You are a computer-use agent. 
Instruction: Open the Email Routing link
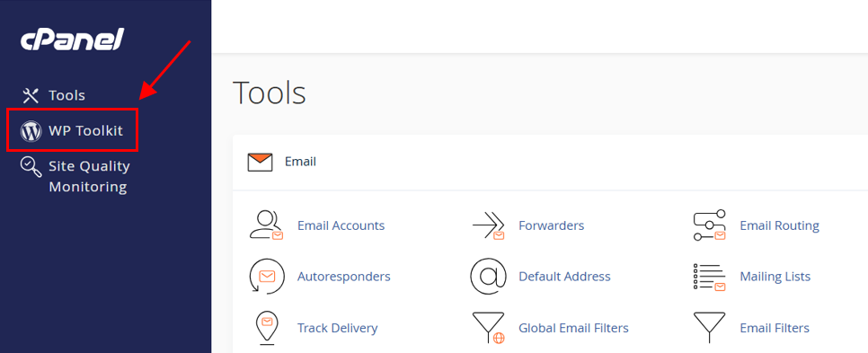(779, 225)
